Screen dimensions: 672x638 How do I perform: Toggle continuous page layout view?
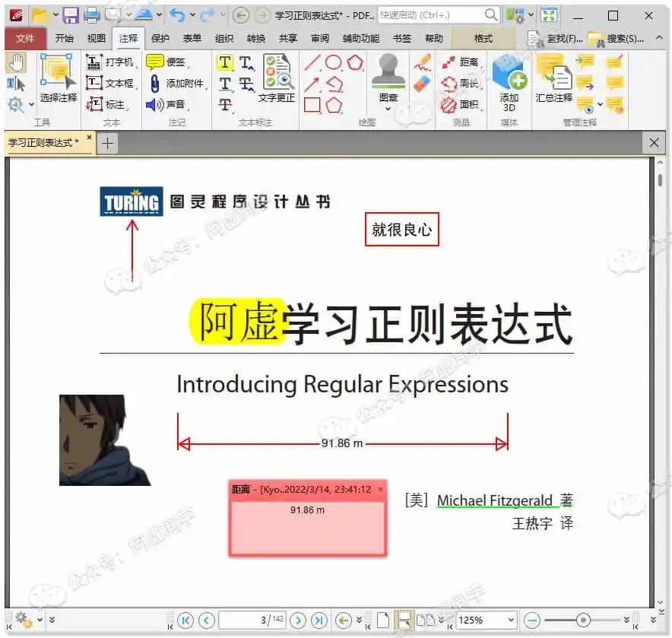[404, 620]
